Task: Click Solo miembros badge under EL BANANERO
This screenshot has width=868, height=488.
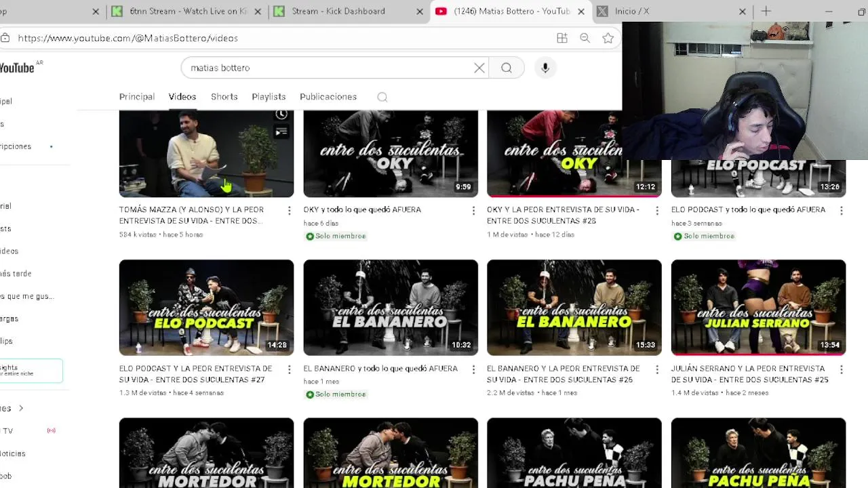Action: [336, 394]
